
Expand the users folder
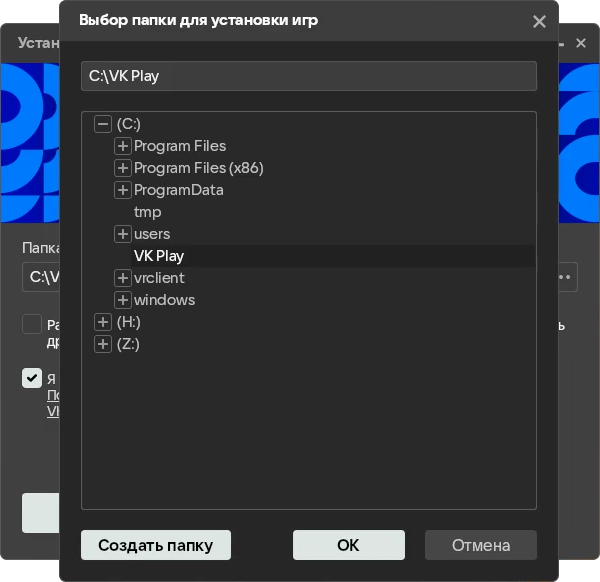point(122,234)
